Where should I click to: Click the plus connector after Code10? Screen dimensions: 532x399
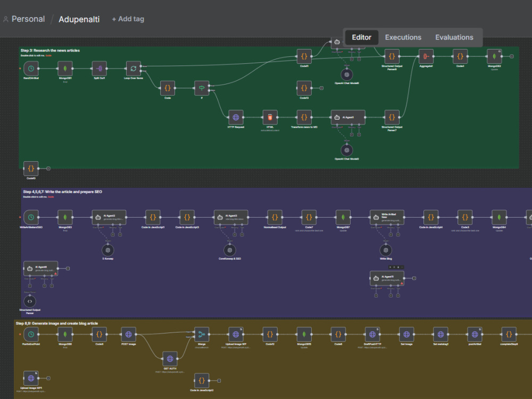[48, 169]
